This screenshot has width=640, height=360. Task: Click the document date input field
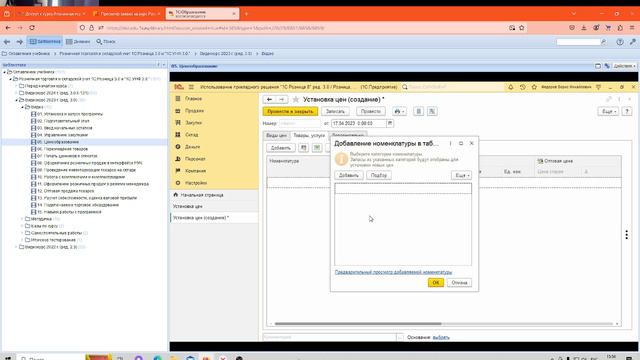358,123
